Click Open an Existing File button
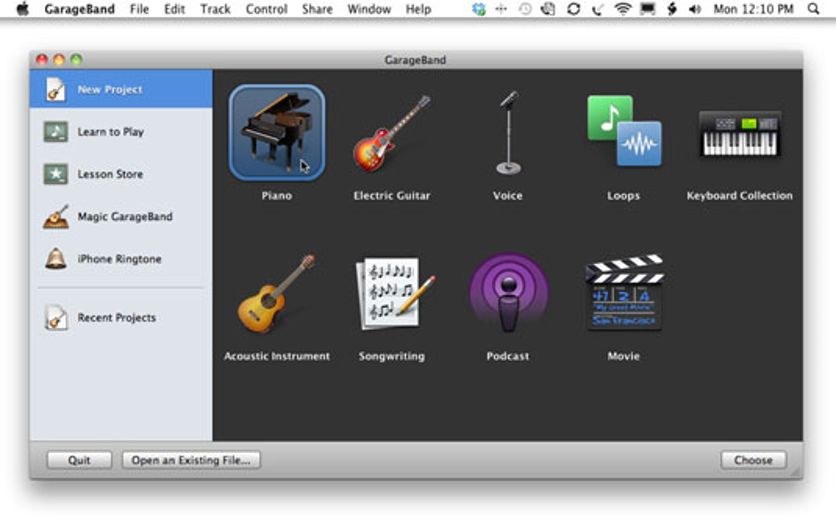Image resolution: width=836 pixels, height=520 pixels. pyautogui.click(x=191, y=460)
